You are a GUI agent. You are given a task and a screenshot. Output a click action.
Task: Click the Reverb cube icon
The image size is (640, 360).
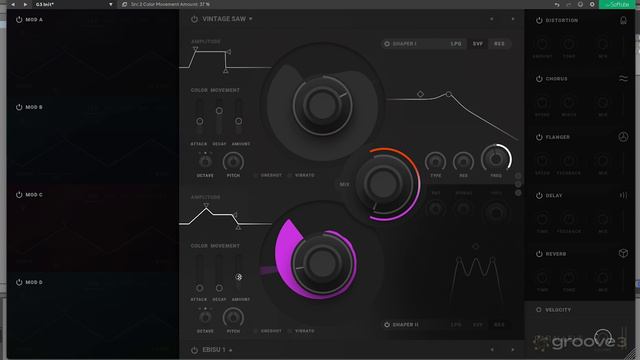tap(623, 253)
